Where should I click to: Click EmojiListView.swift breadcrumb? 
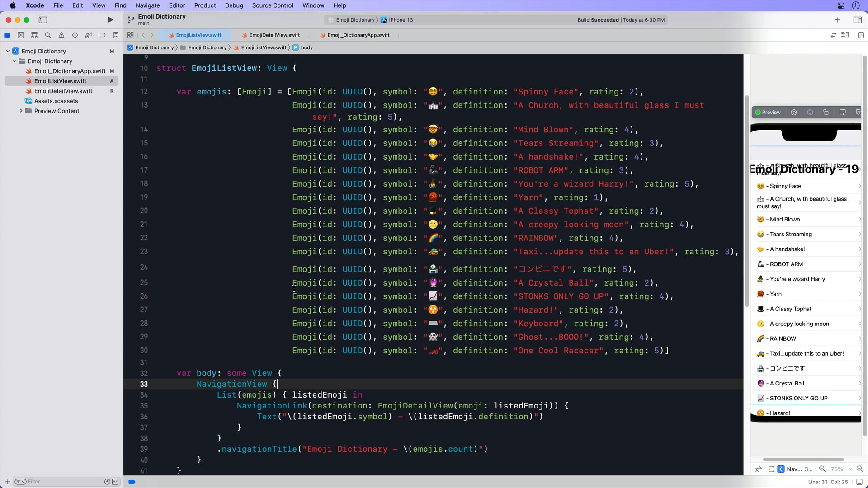[260, 47]
